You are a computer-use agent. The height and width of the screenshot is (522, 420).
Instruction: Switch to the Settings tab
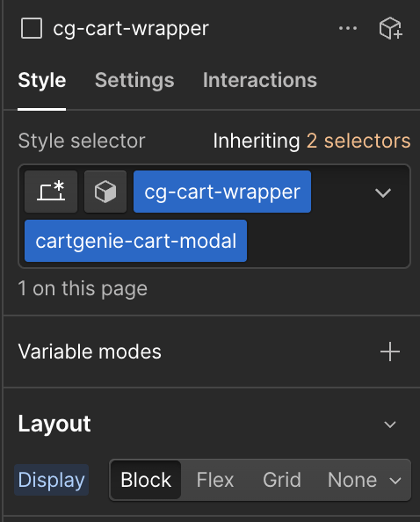(x=134, y=80)
